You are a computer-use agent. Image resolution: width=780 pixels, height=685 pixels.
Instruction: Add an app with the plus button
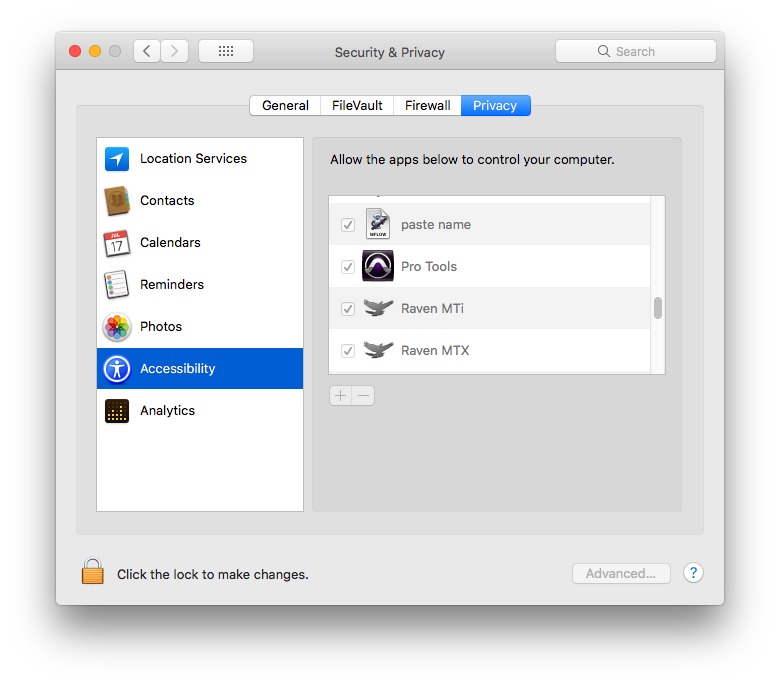tap(340, 396)
